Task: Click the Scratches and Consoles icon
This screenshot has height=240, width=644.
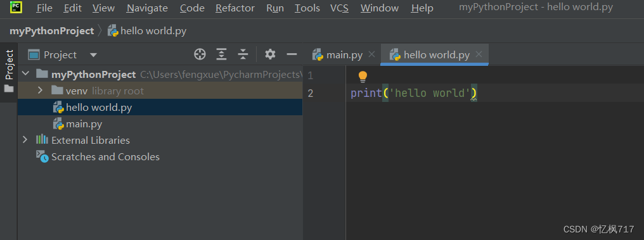Action: coord(42,156)
